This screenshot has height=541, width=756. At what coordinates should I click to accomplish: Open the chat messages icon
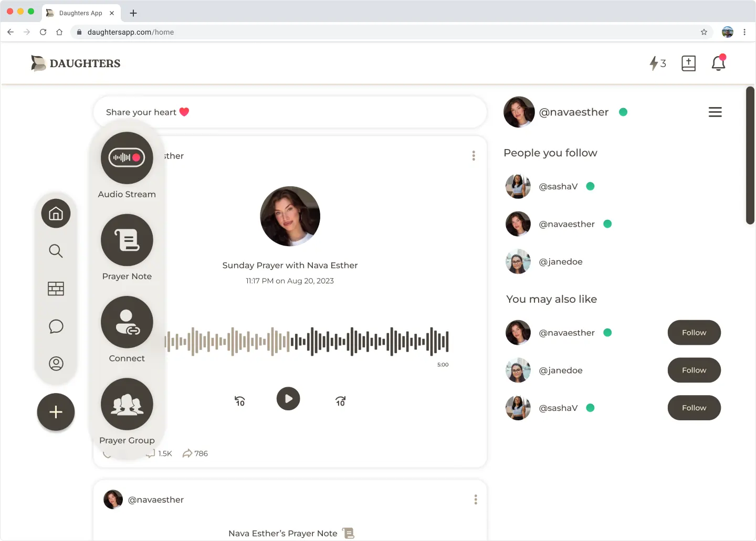pos(56,326)
